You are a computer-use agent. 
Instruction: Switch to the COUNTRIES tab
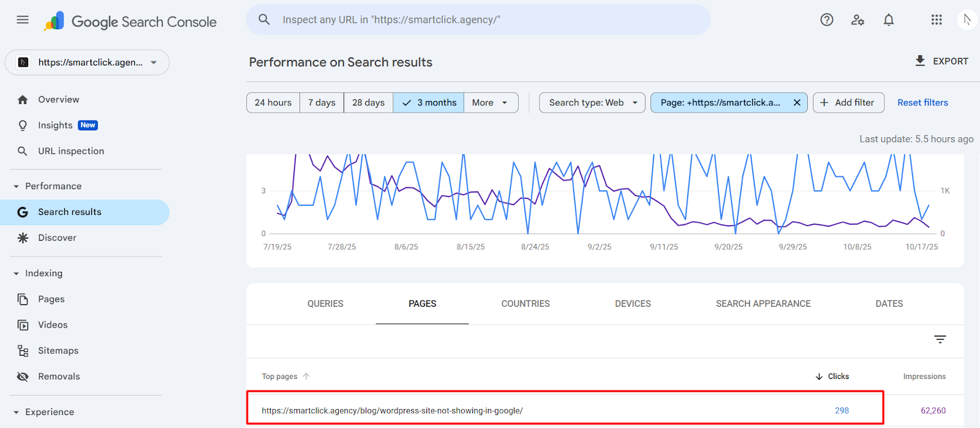(526, 304)
